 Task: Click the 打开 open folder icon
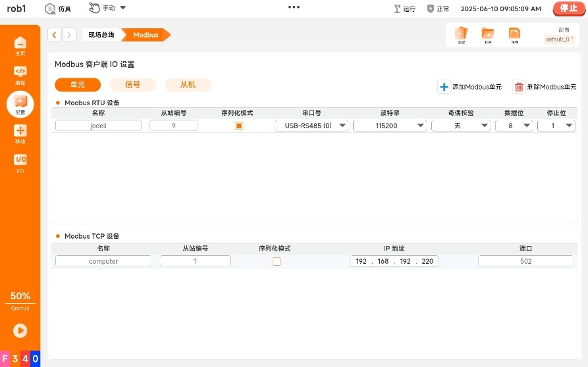click(x=488, y=34)
